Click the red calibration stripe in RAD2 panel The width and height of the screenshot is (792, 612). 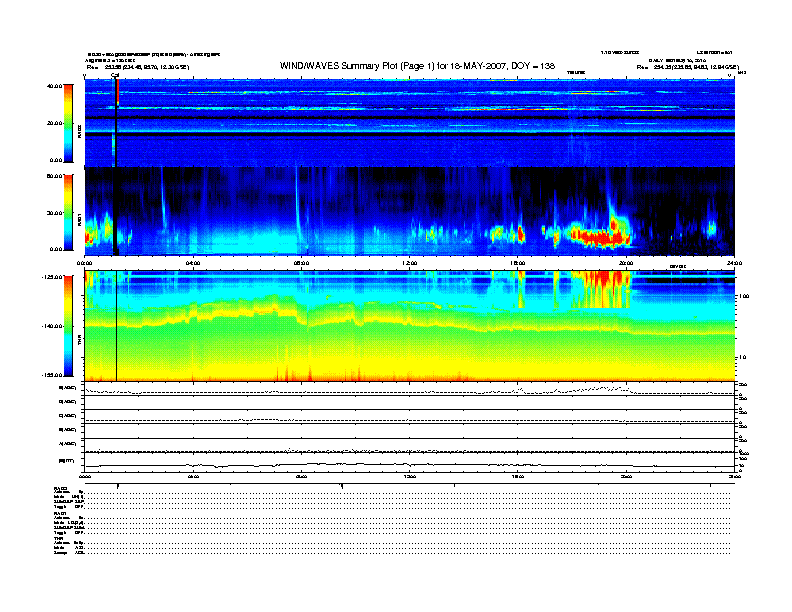tap(117, 91)
